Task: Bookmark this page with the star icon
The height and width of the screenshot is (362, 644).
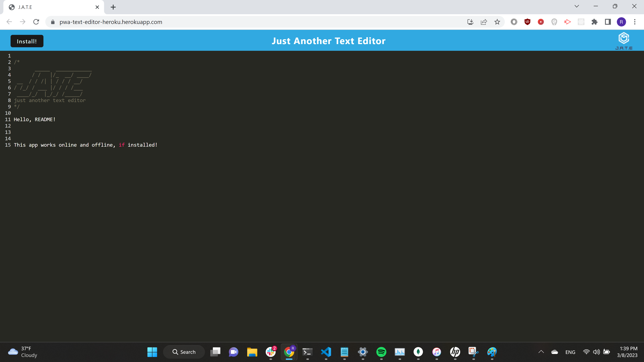Action: tap(497, 22)
